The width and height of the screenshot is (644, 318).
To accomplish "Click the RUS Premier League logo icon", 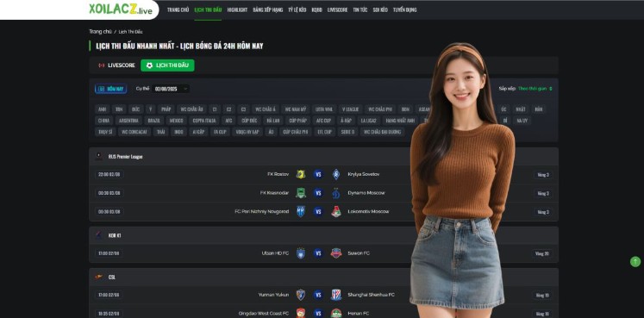I will (x=99, y=156).
